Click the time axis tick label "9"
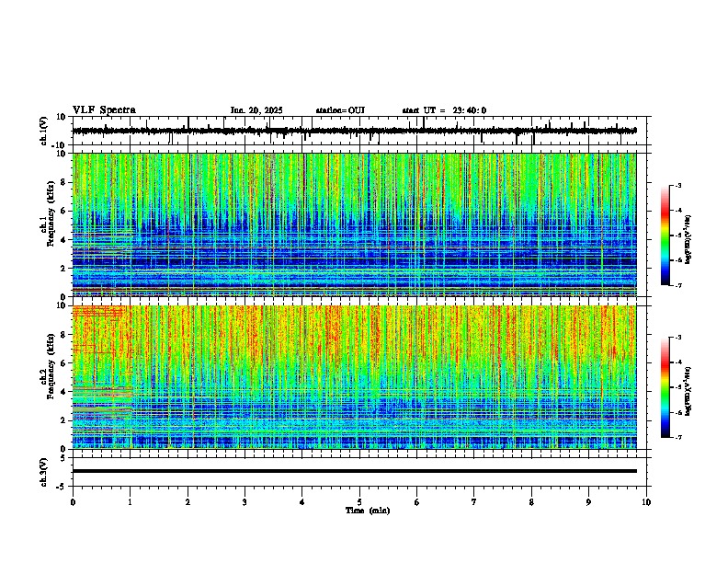Image resolution: width=728 pixels, height=563 pixels. [x=588, y=502]
